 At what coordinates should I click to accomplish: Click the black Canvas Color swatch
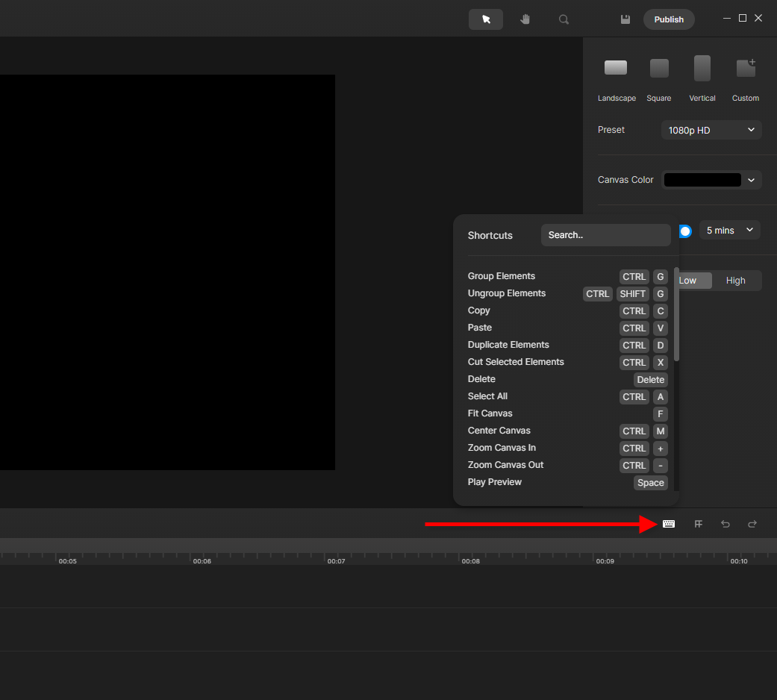coord(702,180)
